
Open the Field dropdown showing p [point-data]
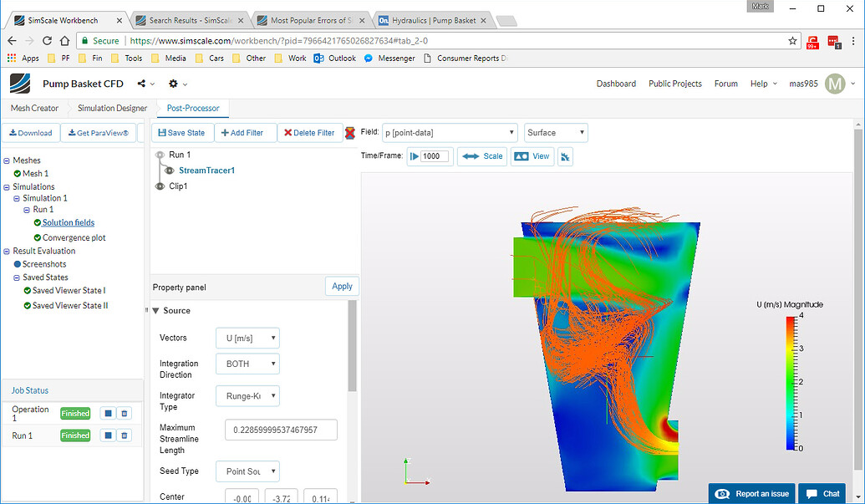450,132
